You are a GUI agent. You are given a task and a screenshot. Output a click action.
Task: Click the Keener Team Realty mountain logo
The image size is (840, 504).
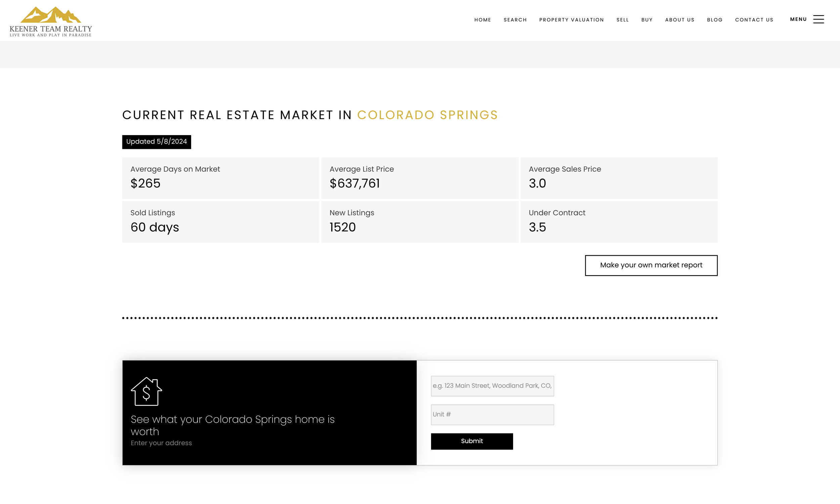(51, 22)
